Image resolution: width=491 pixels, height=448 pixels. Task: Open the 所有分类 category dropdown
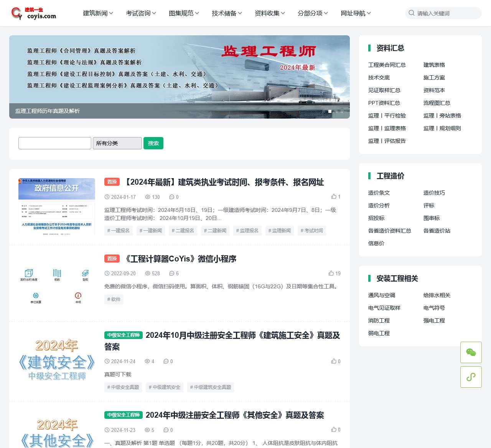point(117,143)
